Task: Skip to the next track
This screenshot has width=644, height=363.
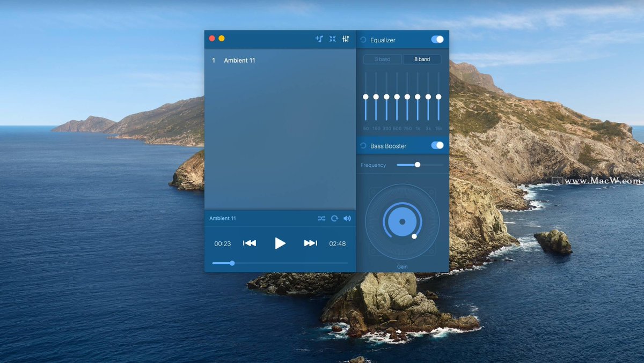Action: pyautogui.click(x=310, y=243)
